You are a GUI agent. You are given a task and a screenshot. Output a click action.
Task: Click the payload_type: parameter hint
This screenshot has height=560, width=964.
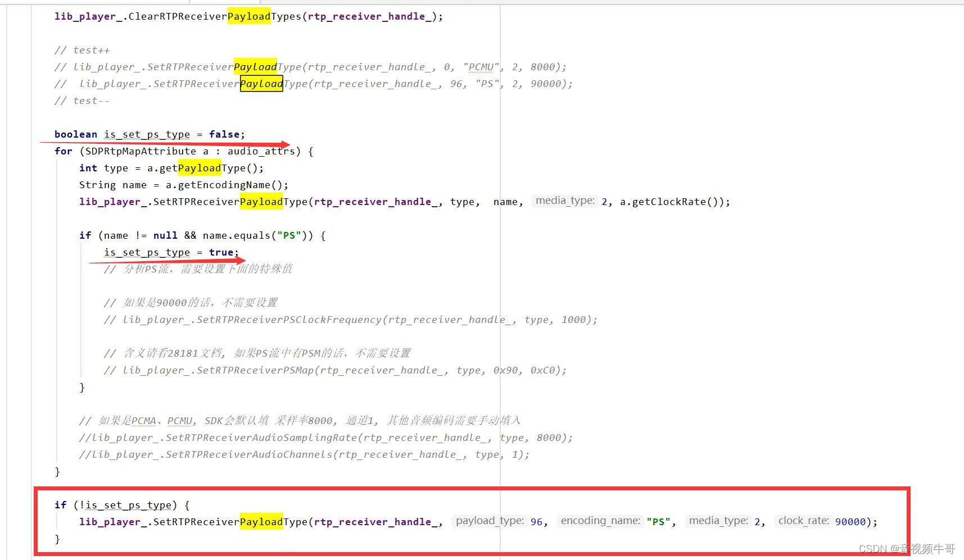(489, 521)
